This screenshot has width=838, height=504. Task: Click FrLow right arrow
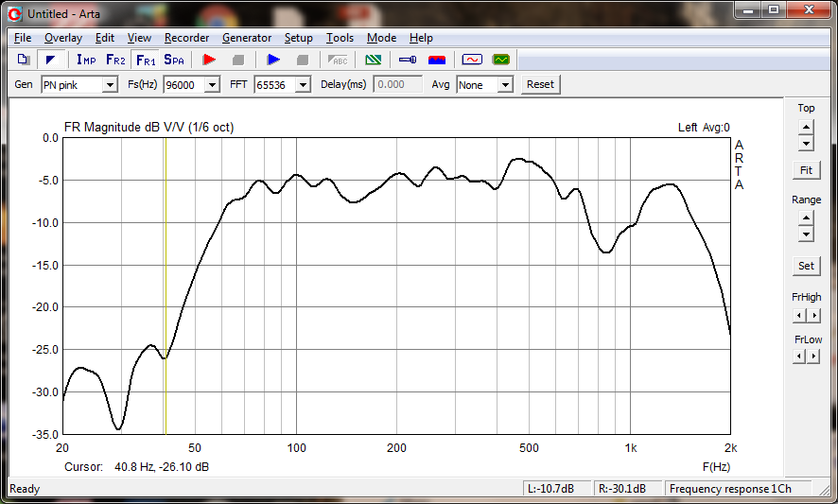[x=812, y=356]
